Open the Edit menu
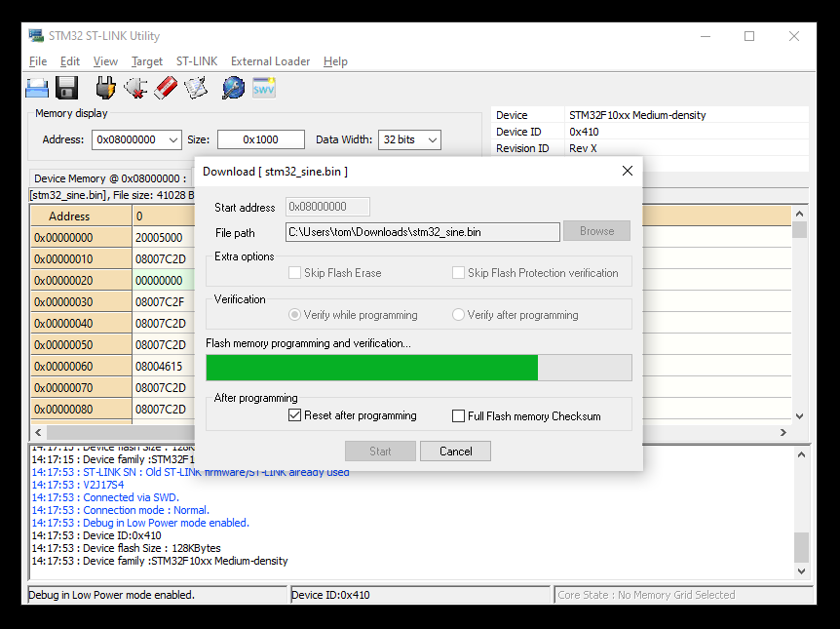This screenshot has height=629, width=840. tap(69, 61)
